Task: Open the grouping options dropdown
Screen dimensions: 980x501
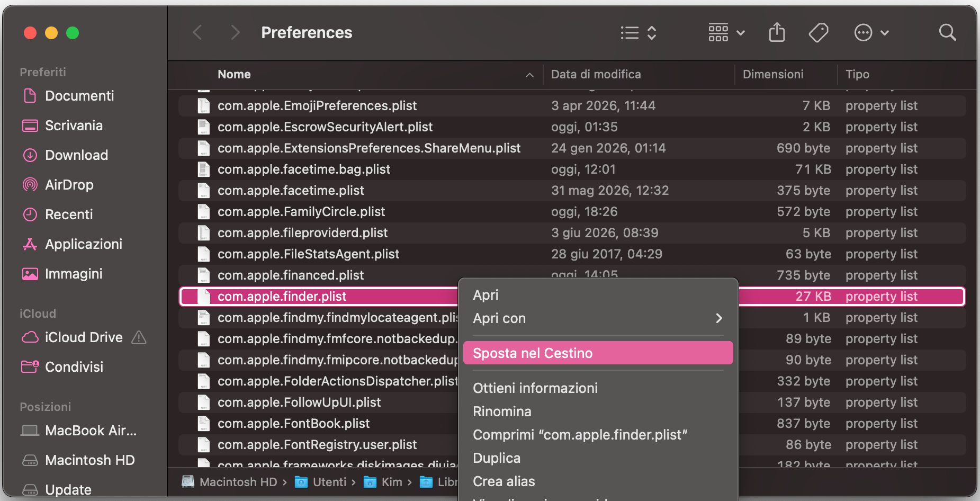Action: pos(726,33)
